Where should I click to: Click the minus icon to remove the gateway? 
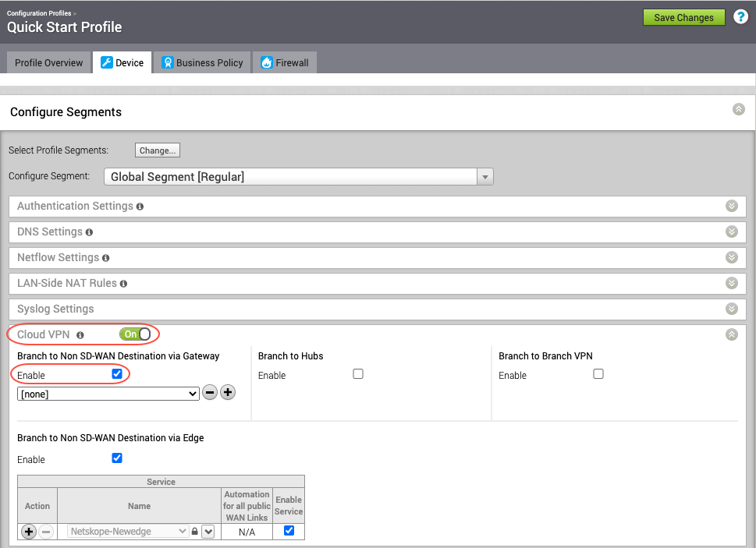click(209, 392)
